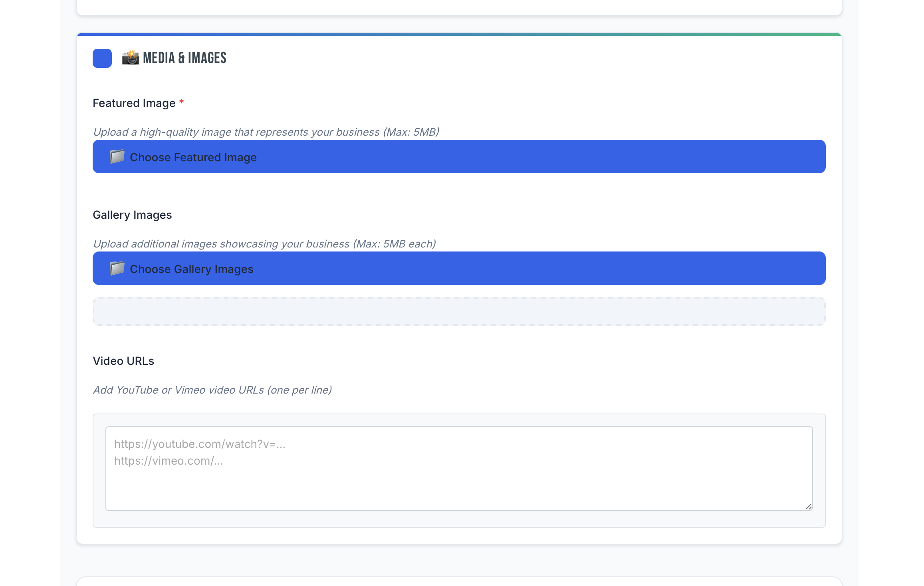Click the dashed gallery preview drop zone
The width and height of the screenshot is (924, 586).
coord(459,311)
